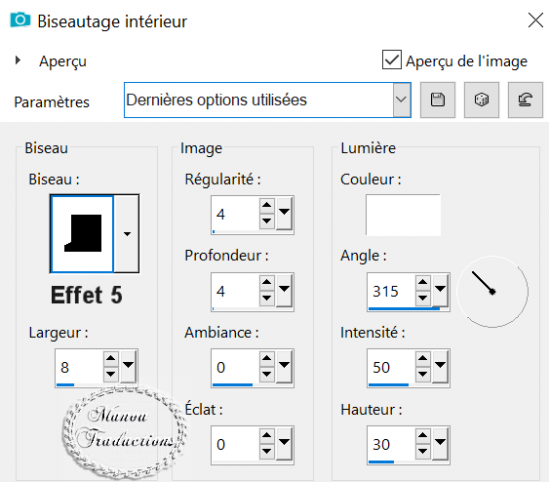The height and width of the screenshot is (482, 549).
Task: Open the Intensité slider dropdown arrow
Action: (440, 366)
